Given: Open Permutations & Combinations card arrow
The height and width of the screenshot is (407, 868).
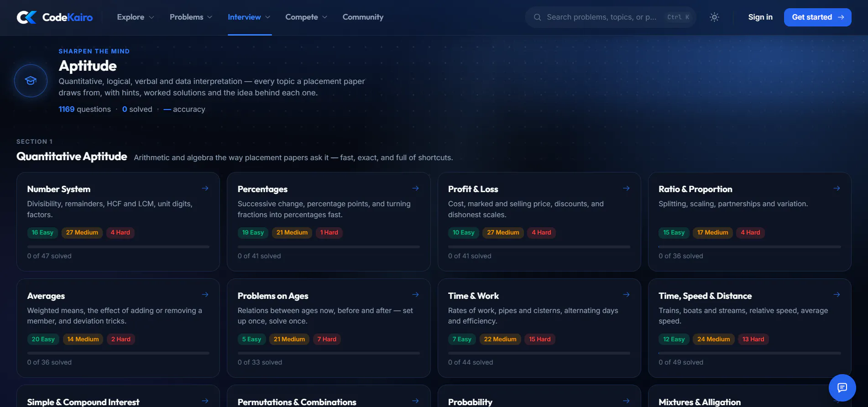Looking at the screenshot, I should 416,401.
